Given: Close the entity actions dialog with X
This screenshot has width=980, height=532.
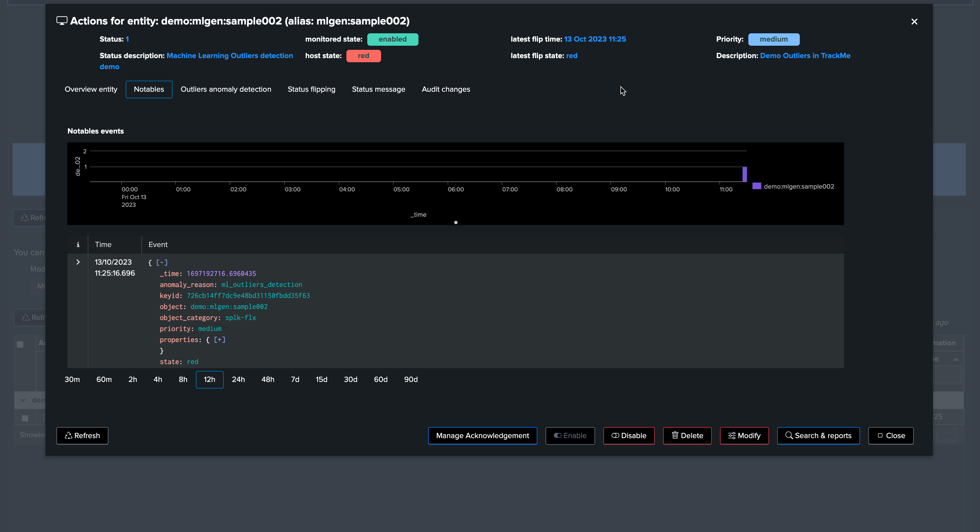Looking at the screenshot, I should [914, 22].
